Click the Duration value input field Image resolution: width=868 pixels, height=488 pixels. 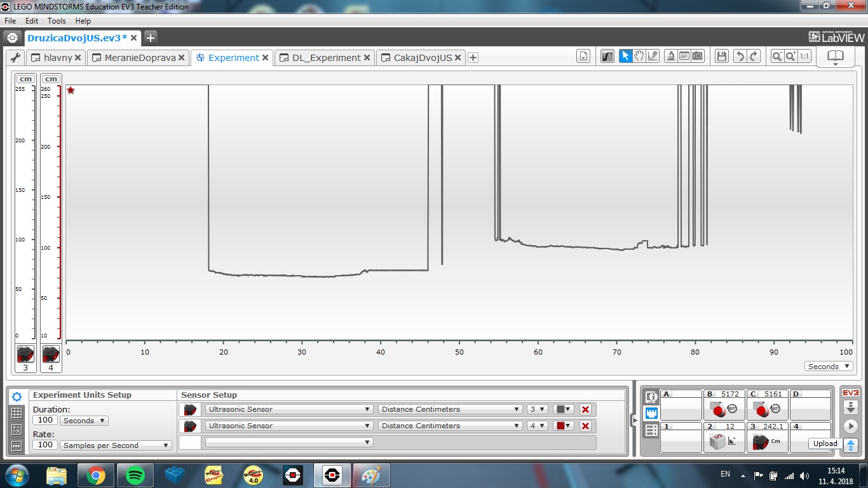point(45,421)
